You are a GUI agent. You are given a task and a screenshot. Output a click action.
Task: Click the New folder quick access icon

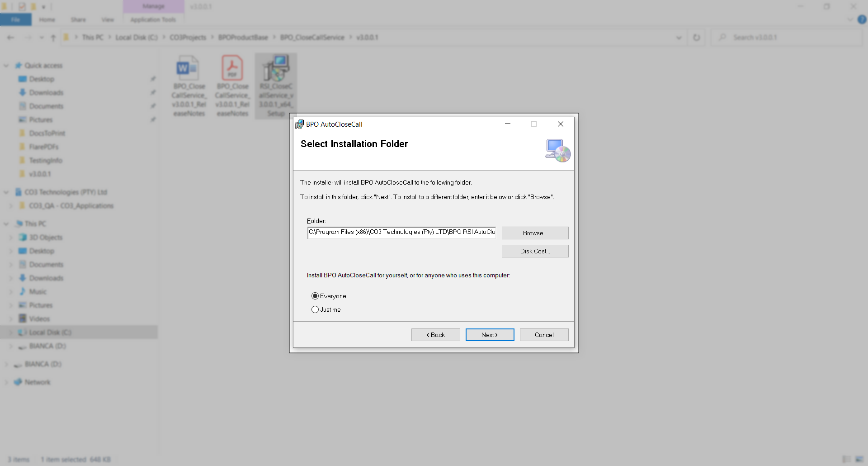click(33, 6)
